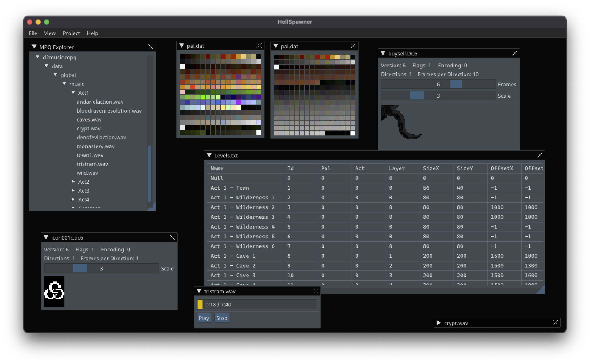Expand the collapsed crypt.wav window arrow
Image resolution: width=590 pixels, height=364 pixels.
439,323
